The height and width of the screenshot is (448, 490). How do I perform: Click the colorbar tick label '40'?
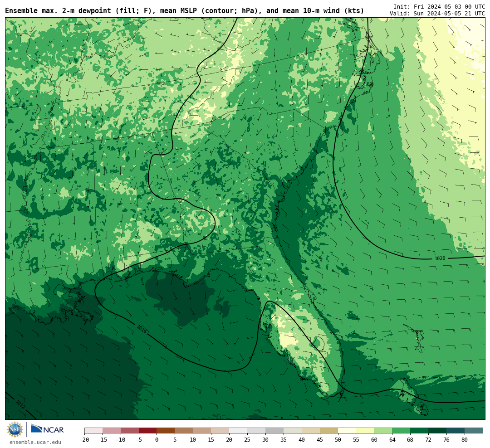[x=302, y=440]
